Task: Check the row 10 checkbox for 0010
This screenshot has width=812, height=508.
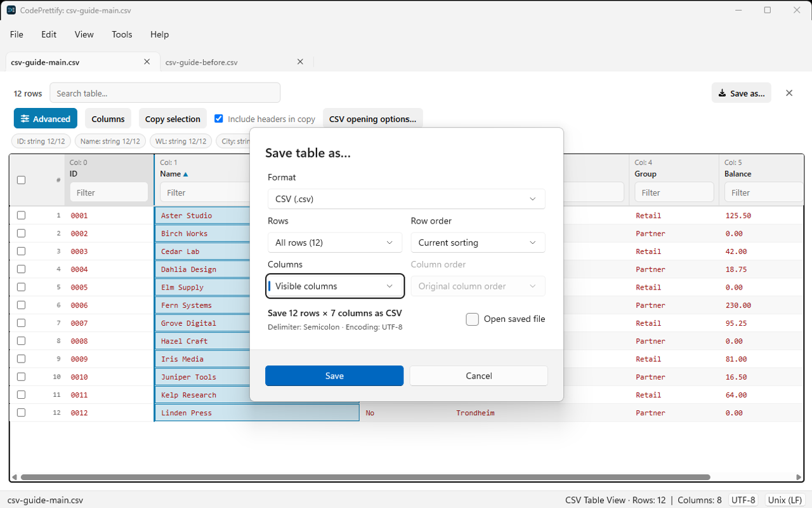Action: click(x=21, y=377)
